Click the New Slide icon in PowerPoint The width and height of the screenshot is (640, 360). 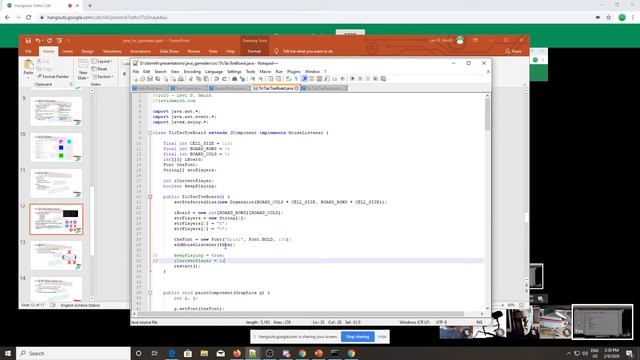point(83,64)
